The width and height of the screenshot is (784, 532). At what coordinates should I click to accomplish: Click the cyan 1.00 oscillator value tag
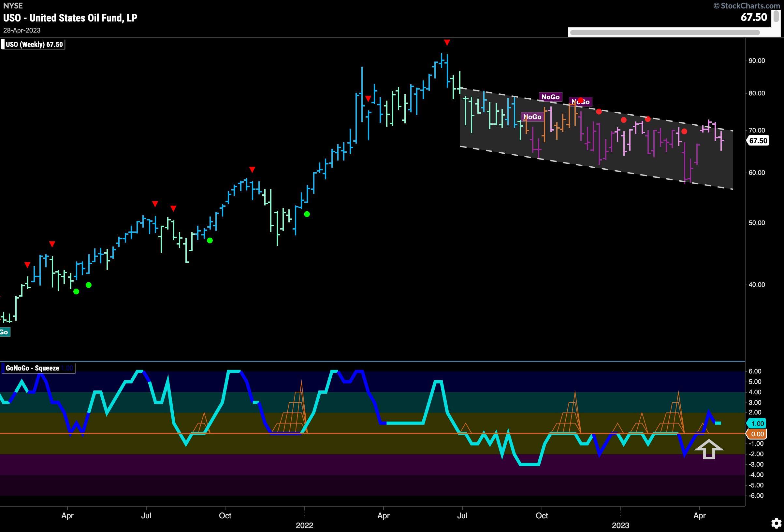756,424
